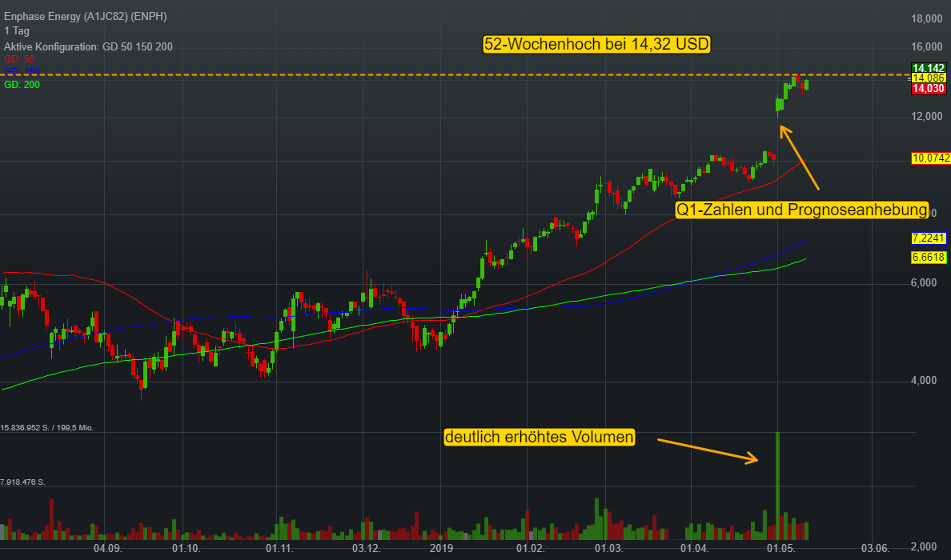Click the 04.09. date on the time axis

pos(108,549)
